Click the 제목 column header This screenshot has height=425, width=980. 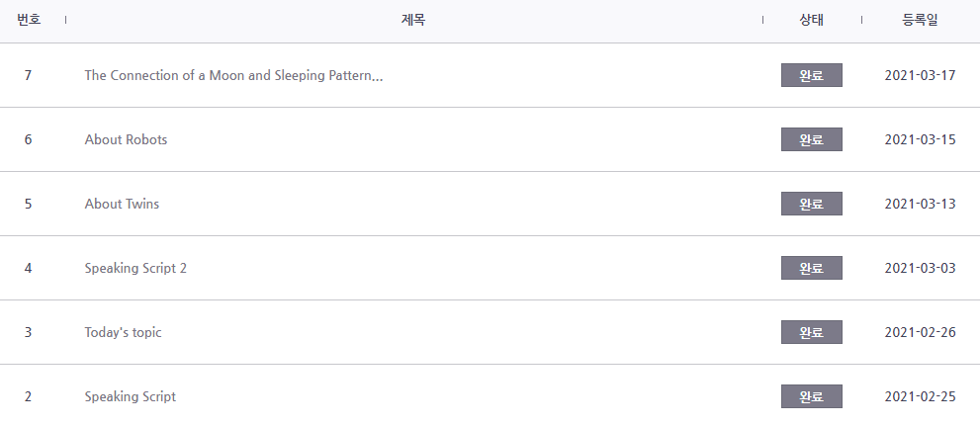click(413, 20)
